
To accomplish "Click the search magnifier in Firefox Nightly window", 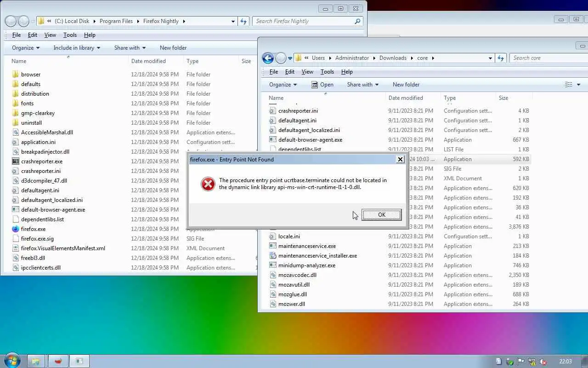I will 357,21.
